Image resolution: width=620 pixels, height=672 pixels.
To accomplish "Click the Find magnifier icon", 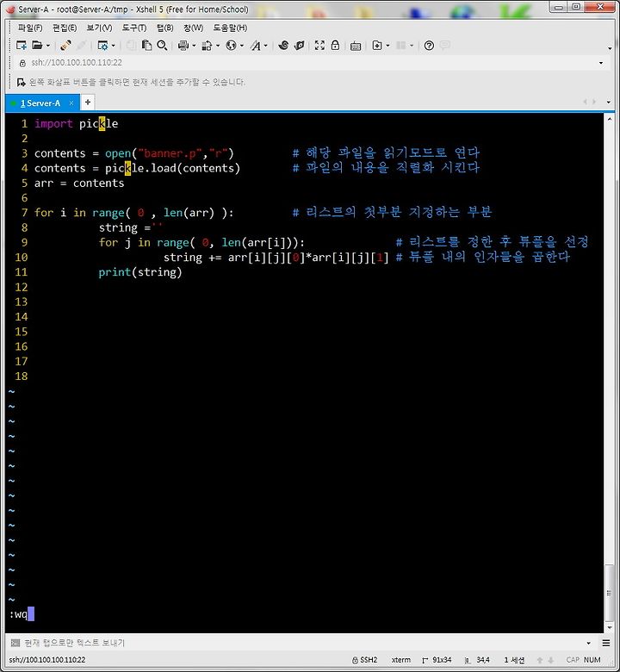I will (162, 45).
